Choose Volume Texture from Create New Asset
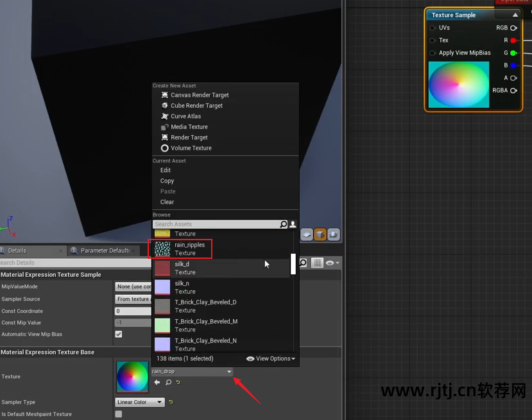The width and height of the screenshot is (532, 420). point(191,148)
